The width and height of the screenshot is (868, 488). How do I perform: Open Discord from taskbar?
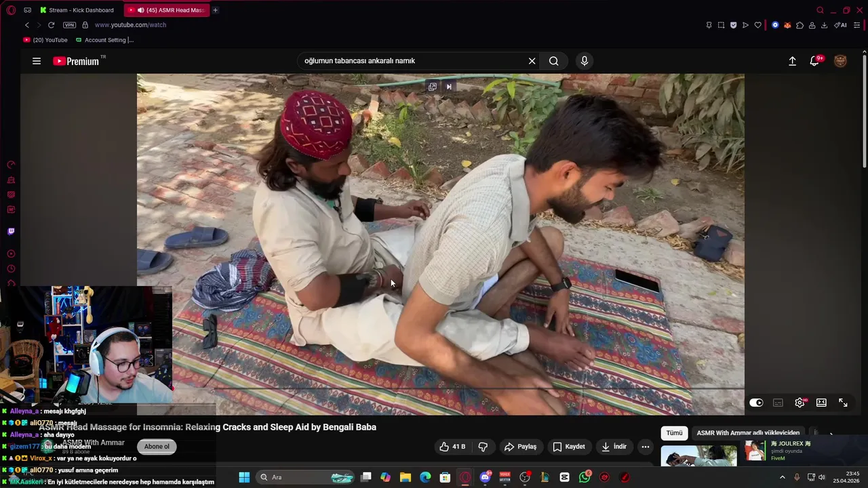486,477
